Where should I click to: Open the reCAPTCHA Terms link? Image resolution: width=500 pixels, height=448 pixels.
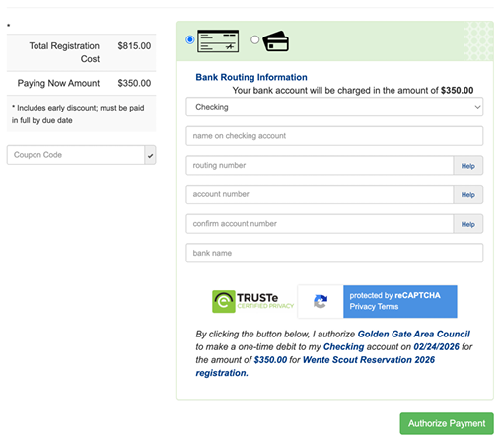(x=389, y=307)
